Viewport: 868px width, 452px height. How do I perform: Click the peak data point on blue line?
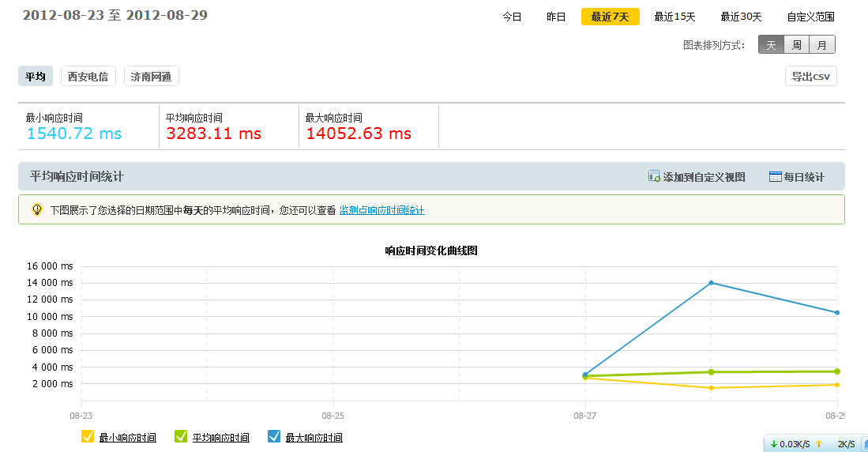[711, 282]
